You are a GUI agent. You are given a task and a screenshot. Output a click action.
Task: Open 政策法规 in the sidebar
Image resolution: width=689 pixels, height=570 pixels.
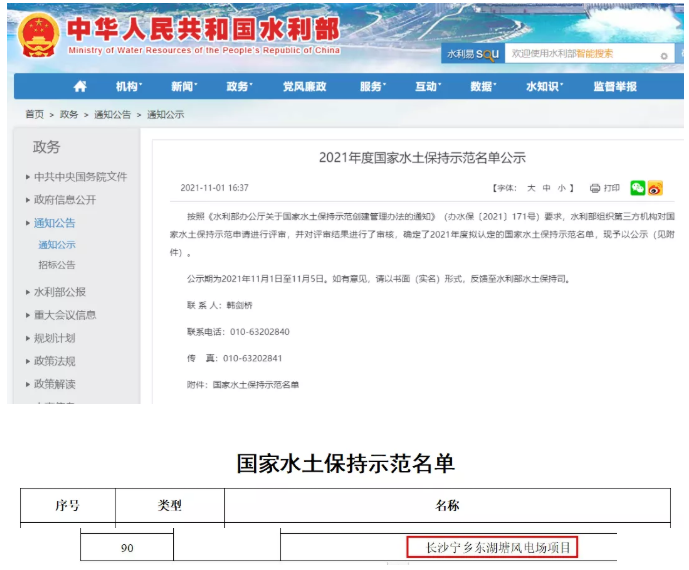point(54,361)
